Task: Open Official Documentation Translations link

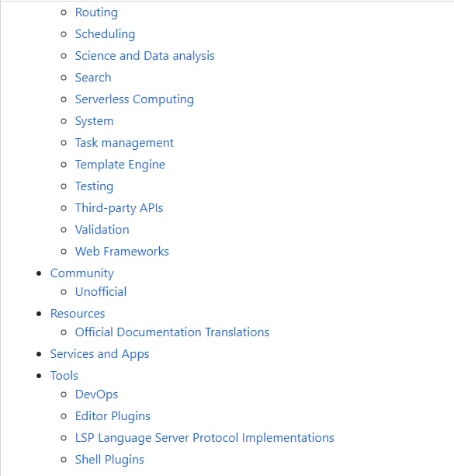Action: tap(172, 332)
